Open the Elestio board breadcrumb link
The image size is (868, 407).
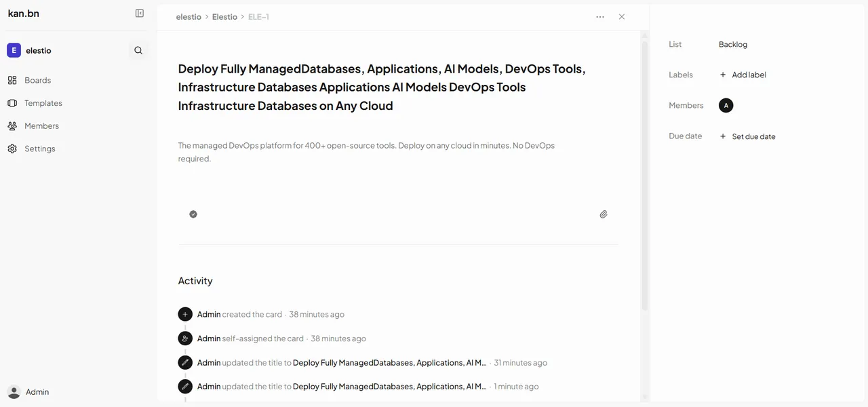pos(224,17)
